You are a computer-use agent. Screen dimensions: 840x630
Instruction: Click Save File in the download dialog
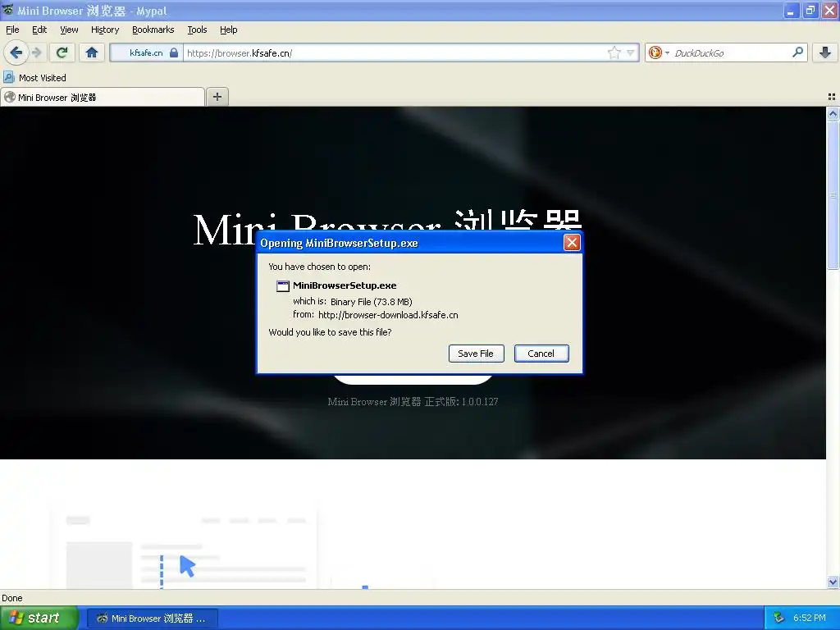[x=476, y=354]
